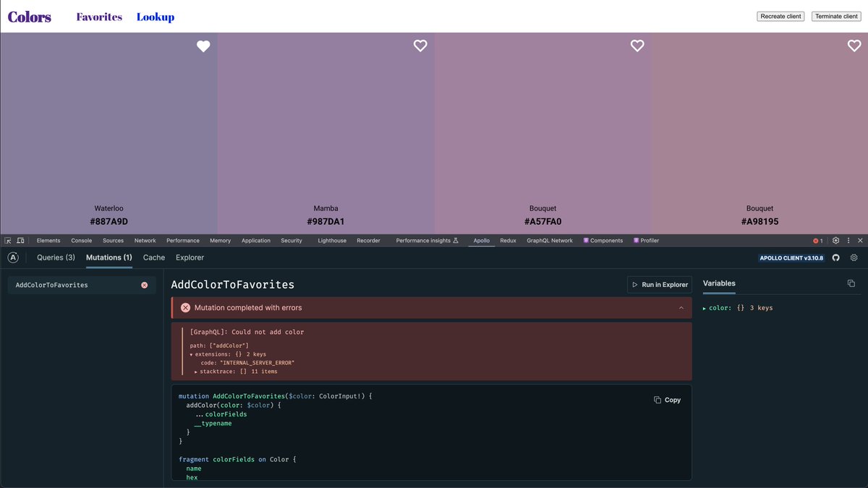Viewport: 868px width, 488px height.
Task: Open the Queries (3) tab
Action: tap(56, 257)
